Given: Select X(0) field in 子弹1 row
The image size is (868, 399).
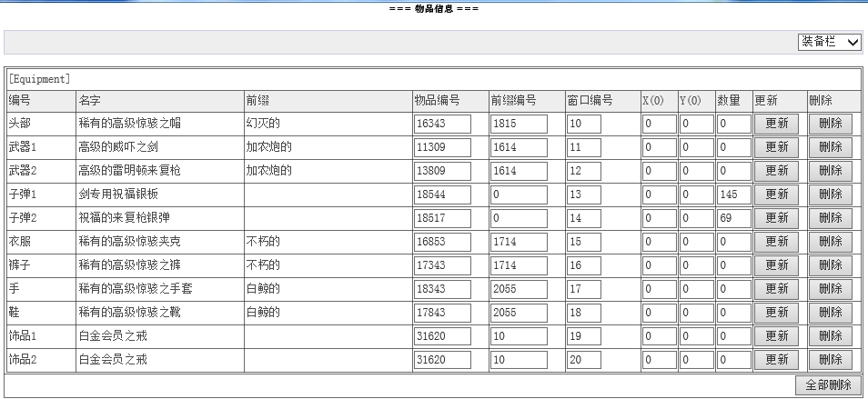Looking at the screenshot, I should 659,195.
